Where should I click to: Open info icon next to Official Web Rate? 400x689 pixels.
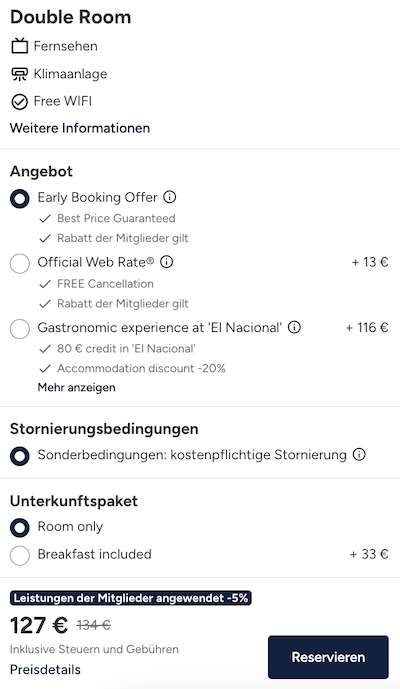(x=166, y=262)
